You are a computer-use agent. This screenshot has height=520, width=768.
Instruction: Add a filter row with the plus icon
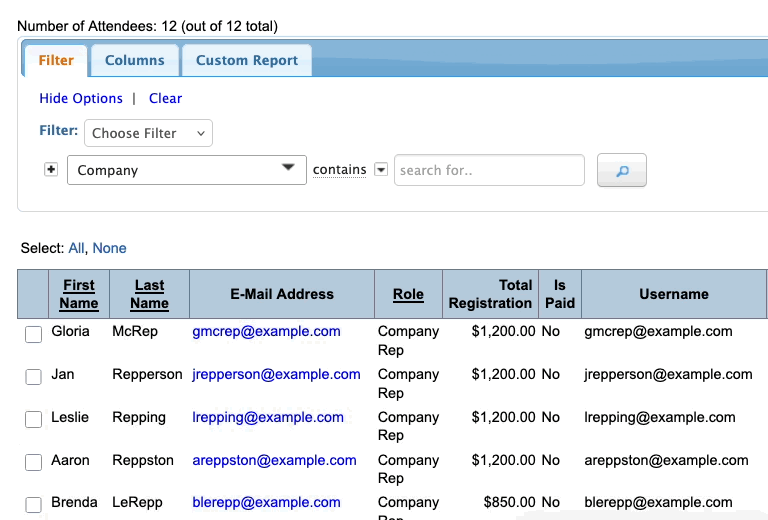tap(51, 169)
